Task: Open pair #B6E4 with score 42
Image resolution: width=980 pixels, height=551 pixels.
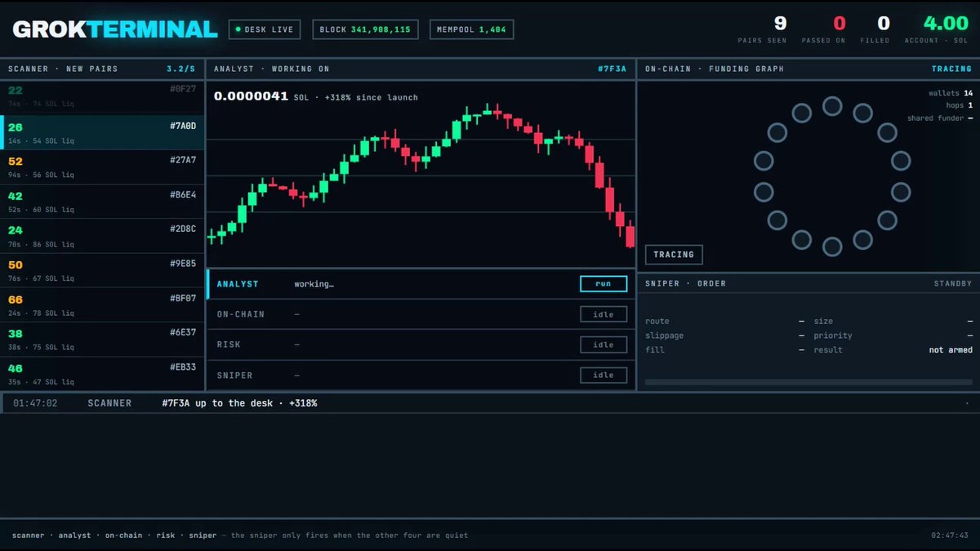Action: [x=102, y=201]
